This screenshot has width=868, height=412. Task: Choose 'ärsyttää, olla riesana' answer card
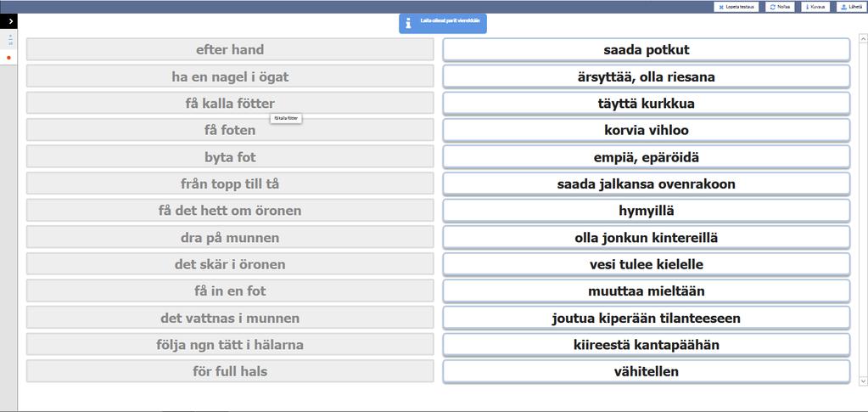click(646, 77)
